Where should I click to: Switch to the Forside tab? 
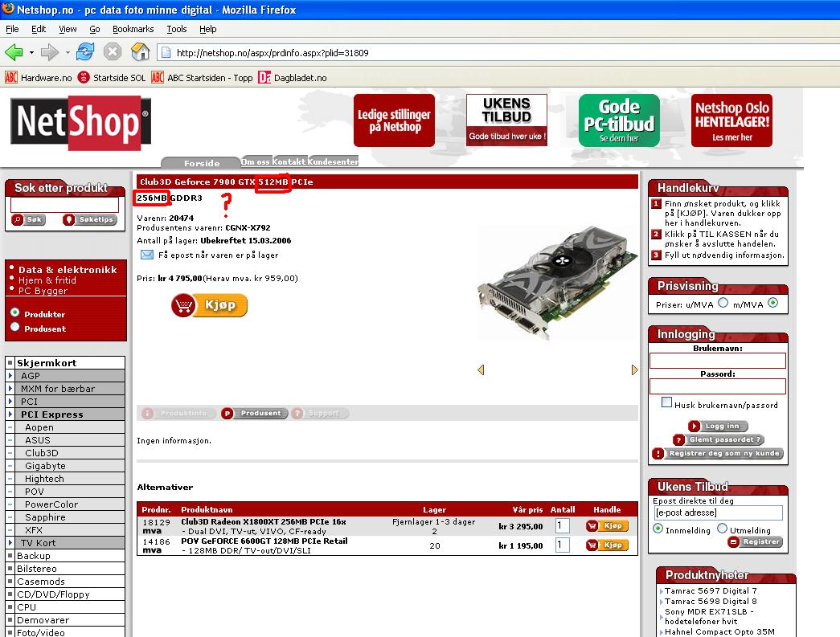tap(202, 163)
